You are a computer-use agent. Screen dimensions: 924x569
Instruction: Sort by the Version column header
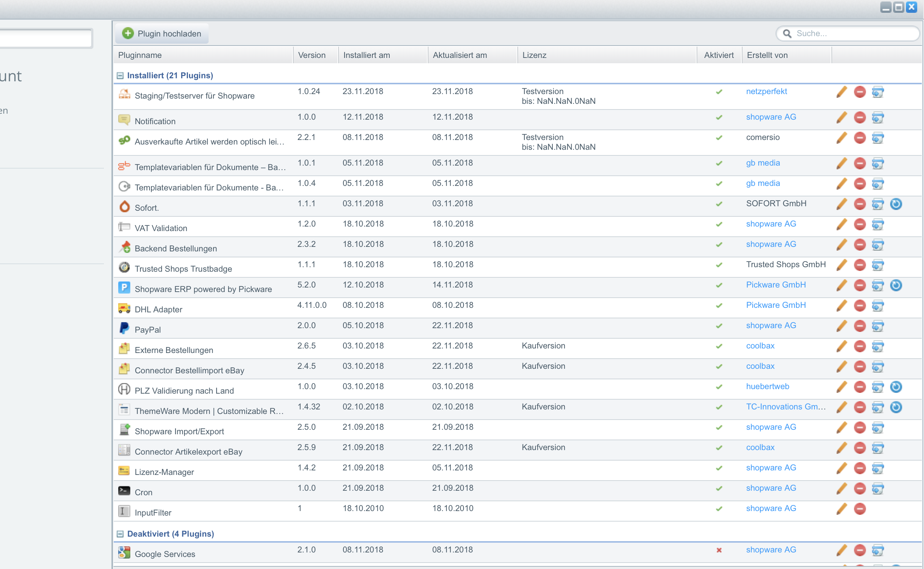click(x=316, y=55)
